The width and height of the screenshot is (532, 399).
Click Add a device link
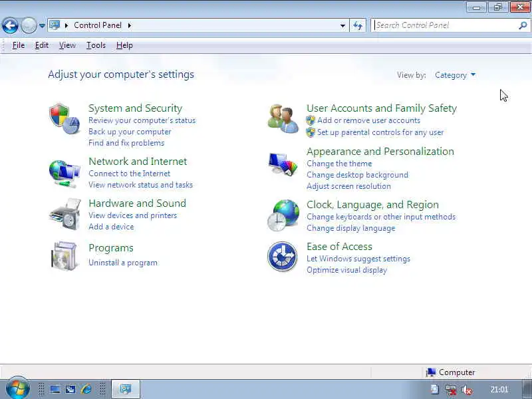(x=111, y=227)
